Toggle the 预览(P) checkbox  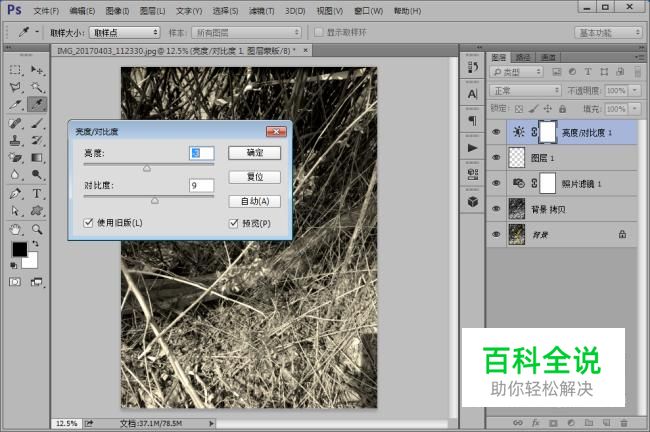234,223
